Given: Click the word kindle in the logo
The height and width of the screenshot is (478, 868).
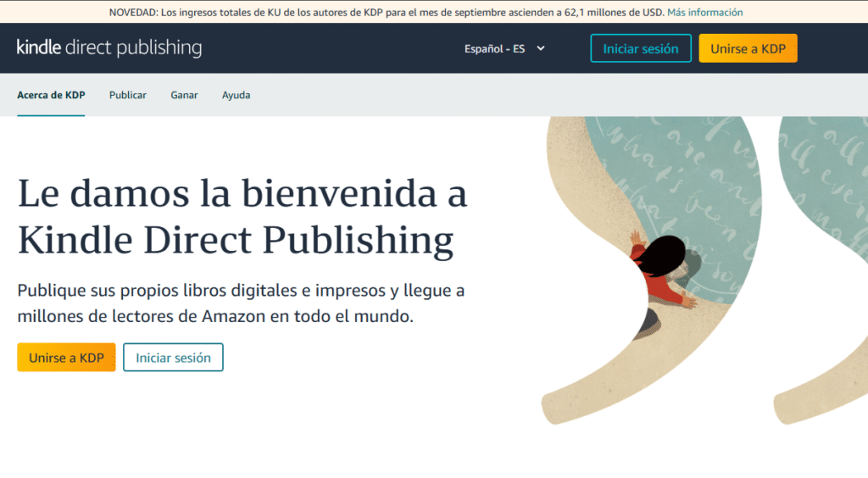Looking at the screenshot, I should 39,47.
